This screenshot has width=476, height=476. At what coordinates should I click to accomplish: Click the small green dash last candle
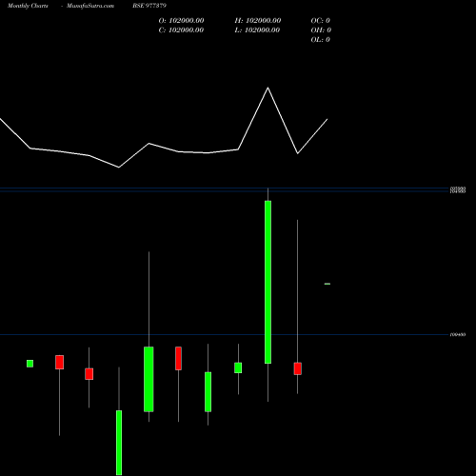coord(327,284)
